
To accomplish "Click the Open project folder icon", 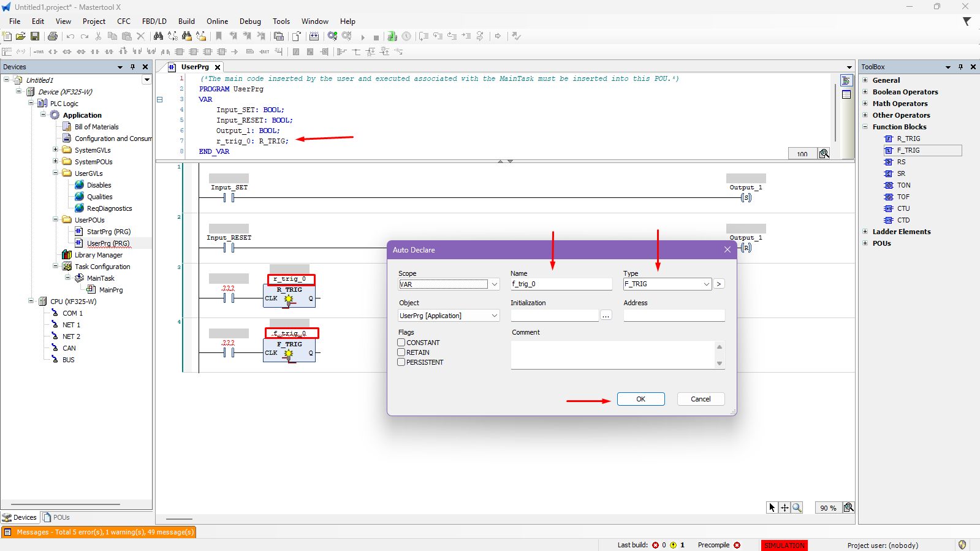I will pyautogui.click(x=21, y=37).
